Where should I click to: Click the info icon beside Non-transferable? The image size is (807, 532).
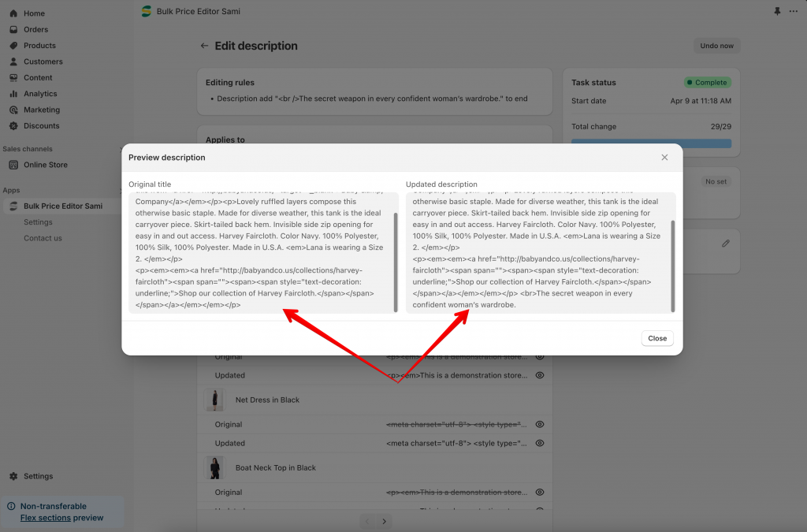pyautogui.click(x=11, y=506)
